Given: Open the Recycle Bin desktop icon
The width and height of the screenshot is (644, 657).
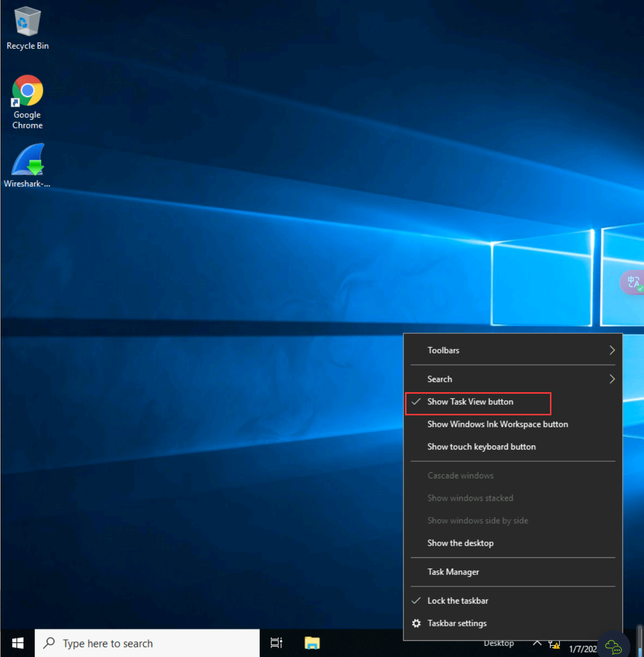Looking at the screenshot, I should tap(27, 29).
